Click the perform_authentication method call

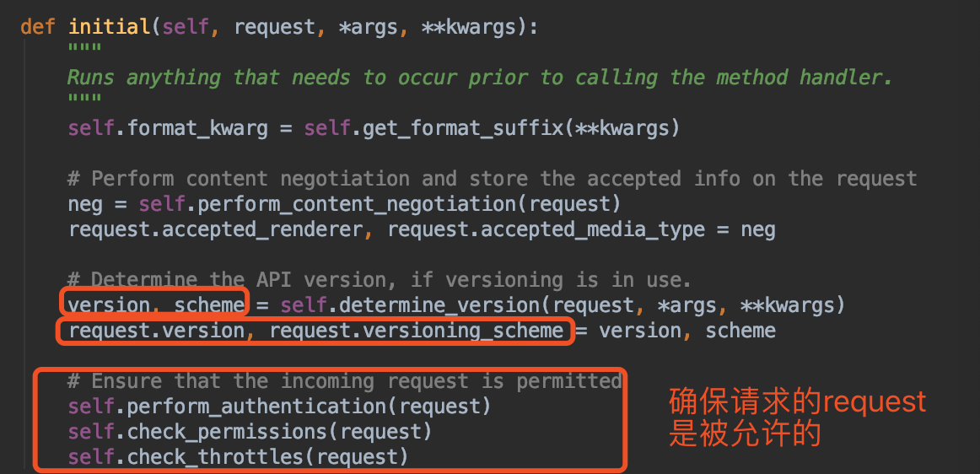coord(256,407)
